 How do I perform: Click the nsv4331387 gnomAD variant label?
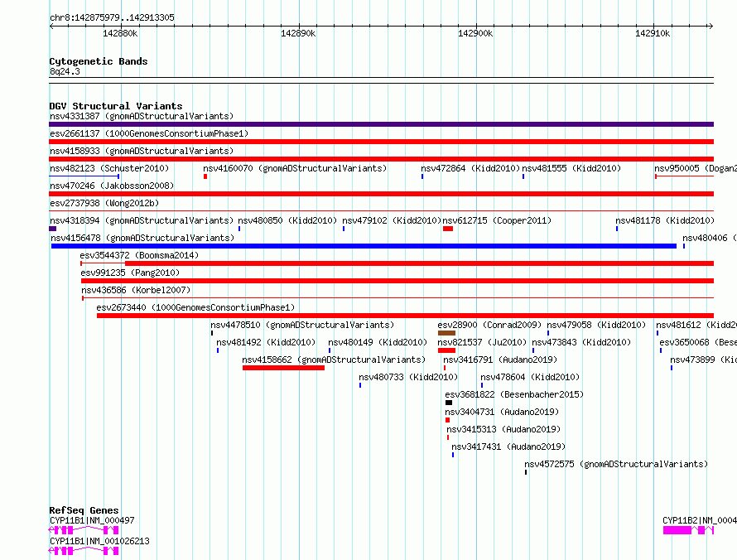[x=142, y=116]
